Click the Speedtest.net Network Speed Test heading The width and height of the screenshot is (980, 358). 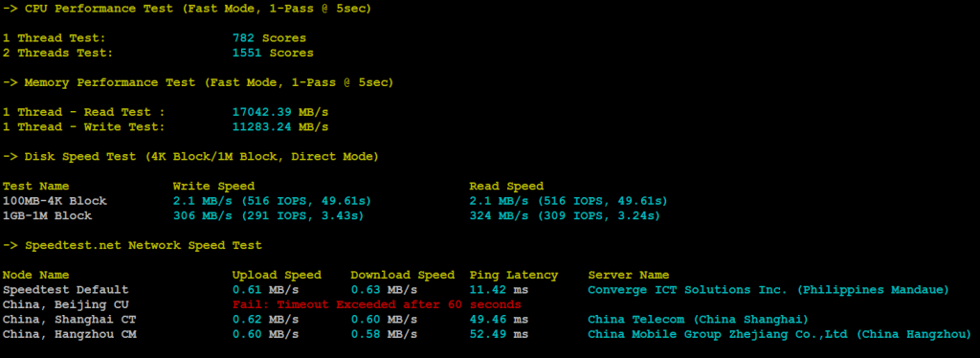click(x=132, y=246)
